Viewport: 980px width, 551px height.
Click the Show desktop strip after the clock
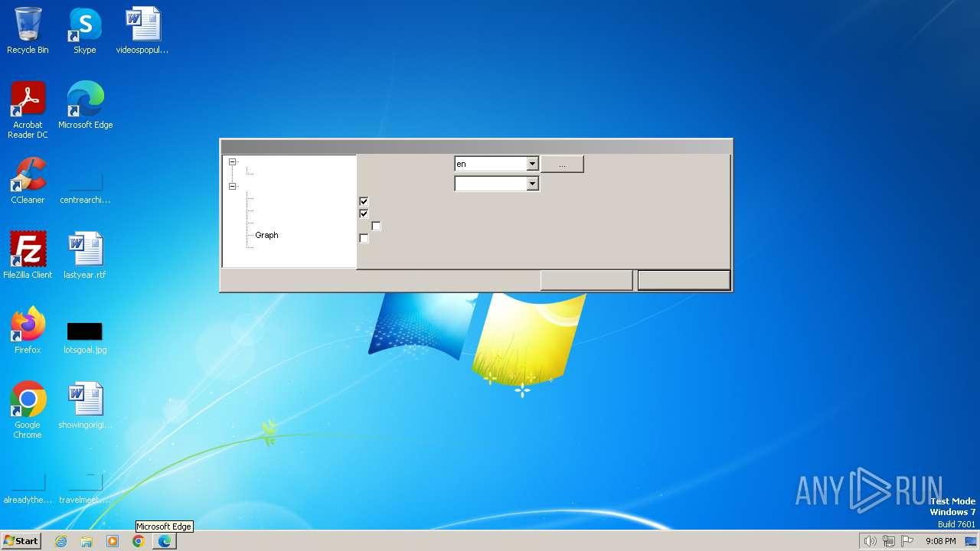click(x=971, y=541)
